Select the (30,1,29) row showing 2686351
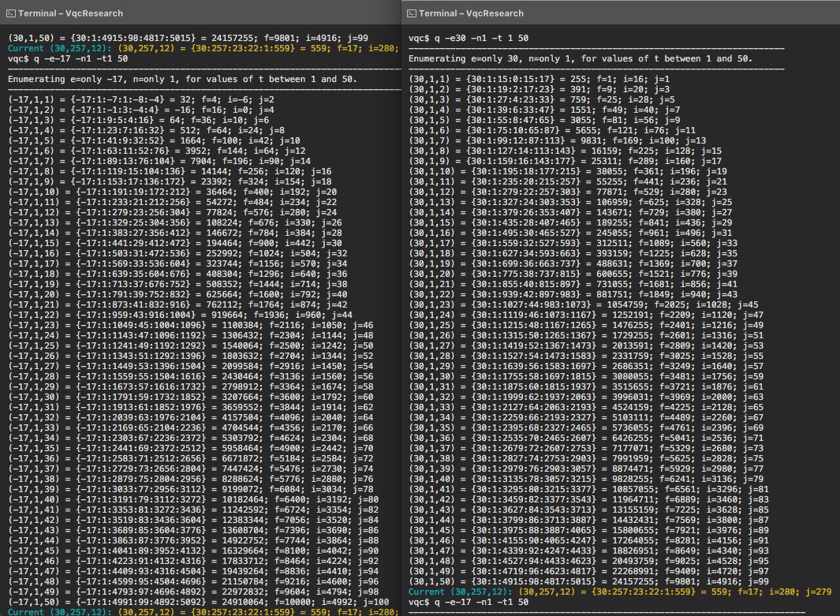 (585, 367)
